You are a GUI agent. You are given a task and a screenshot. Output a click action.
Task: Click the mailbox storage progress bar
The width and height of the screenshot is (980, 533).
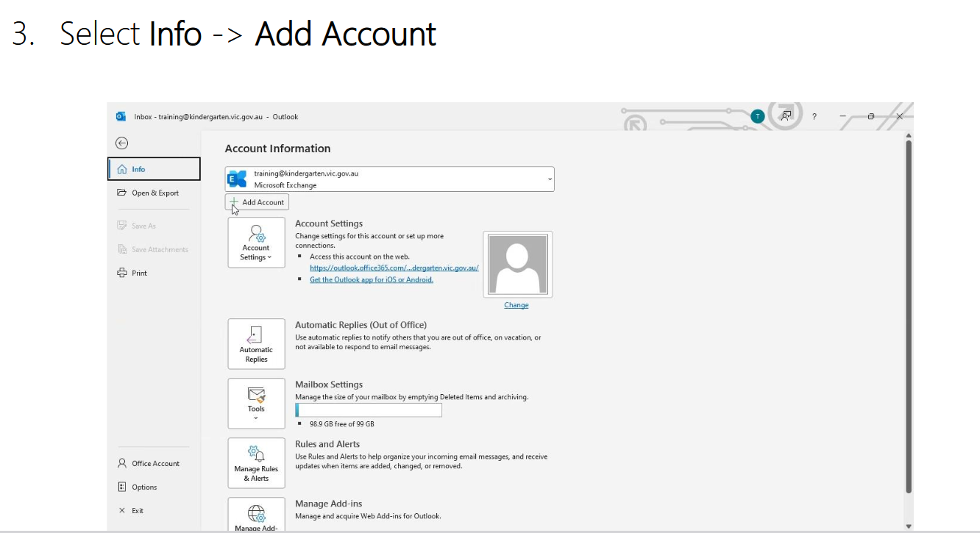(x=369, y=410)
